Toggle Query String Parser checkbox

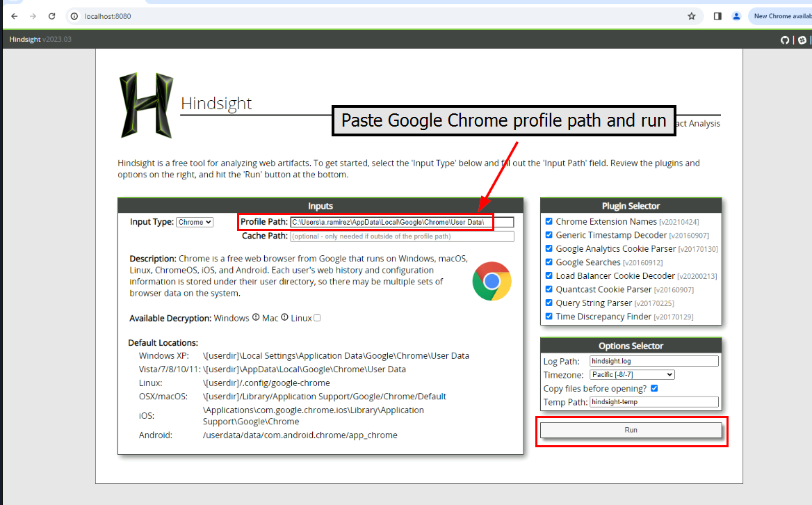[x=549, y=303]
